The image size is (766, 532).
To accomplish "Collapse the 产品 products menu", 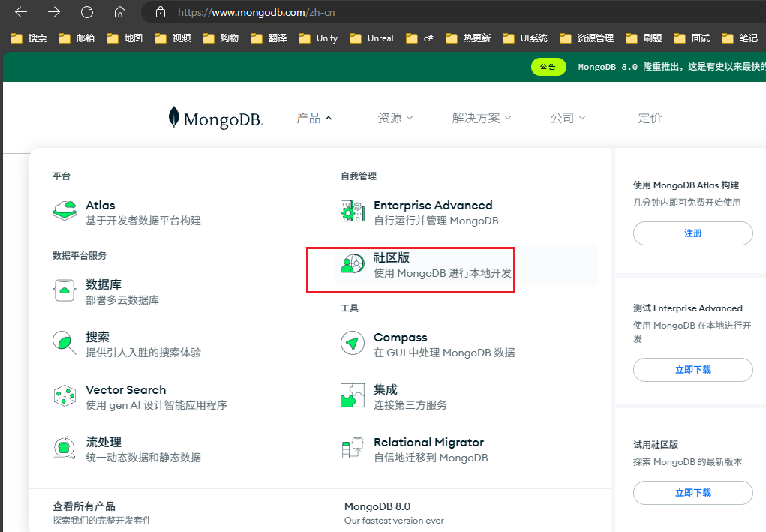I will coord(314,118).
